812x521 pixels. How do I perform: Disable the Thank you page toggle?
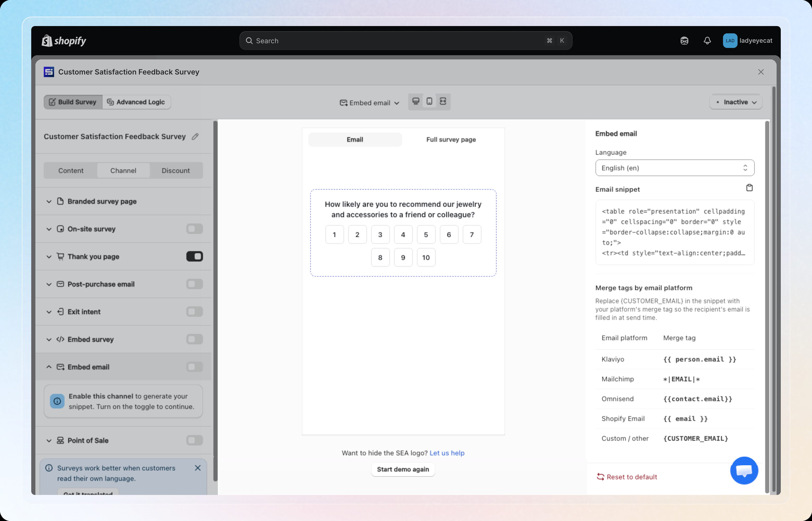coord(194,256)
